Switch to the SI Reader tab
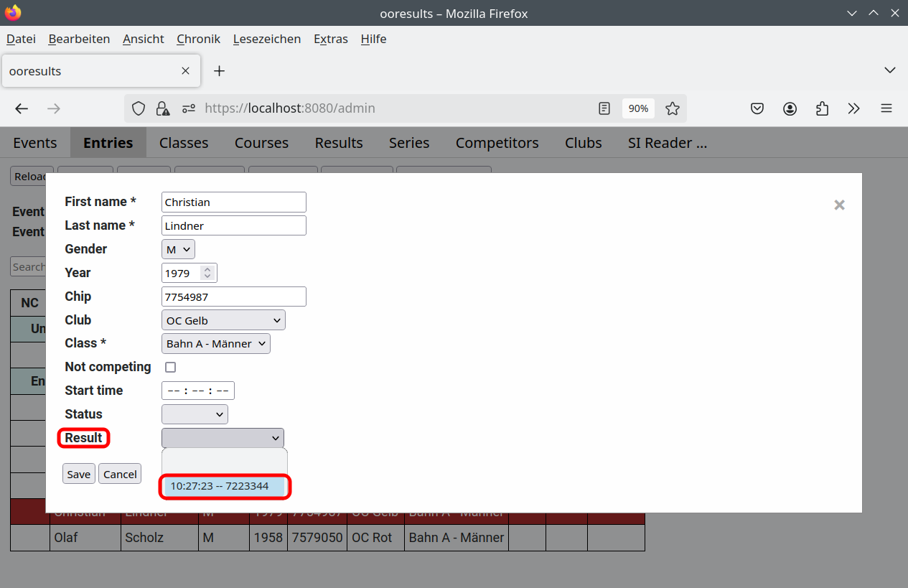 click(668, 143)
